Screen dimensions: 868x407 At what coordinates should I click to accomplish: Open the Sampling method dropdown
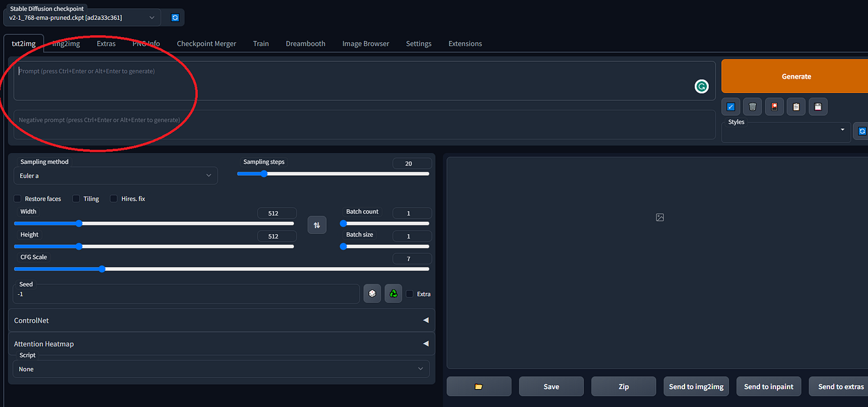click(x=115, y=175)
